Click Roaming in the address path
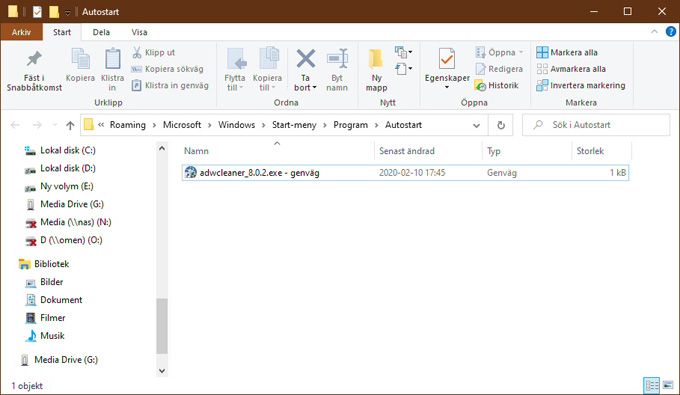The width and height of the screenshot is (680, 395). coord(128,125)
